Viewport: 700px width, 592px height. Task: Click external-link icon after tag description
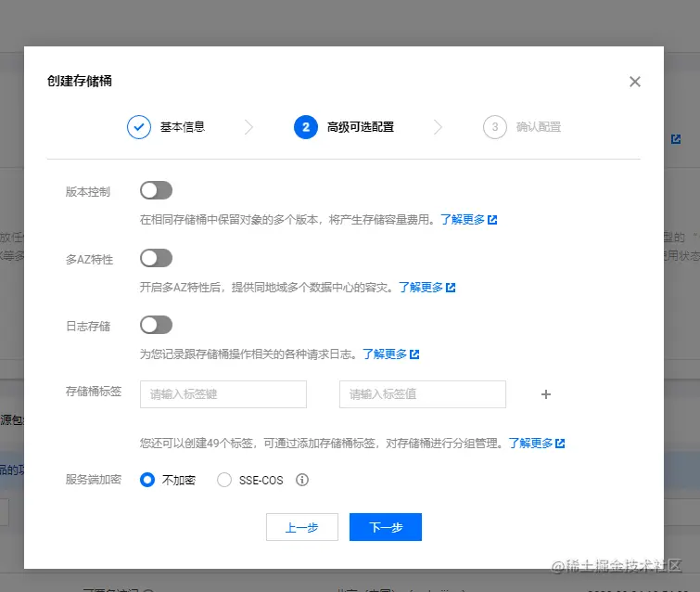tap(560, 444)
